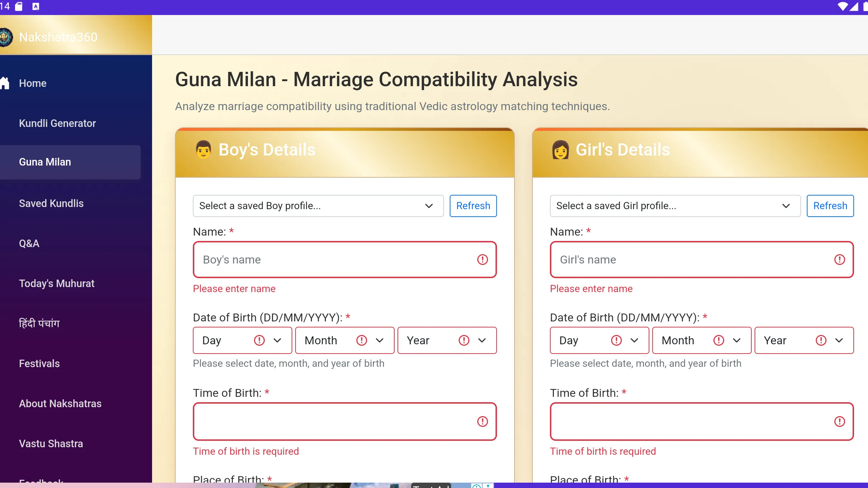Click the error icon in Boy's name field

coord(483,260)
